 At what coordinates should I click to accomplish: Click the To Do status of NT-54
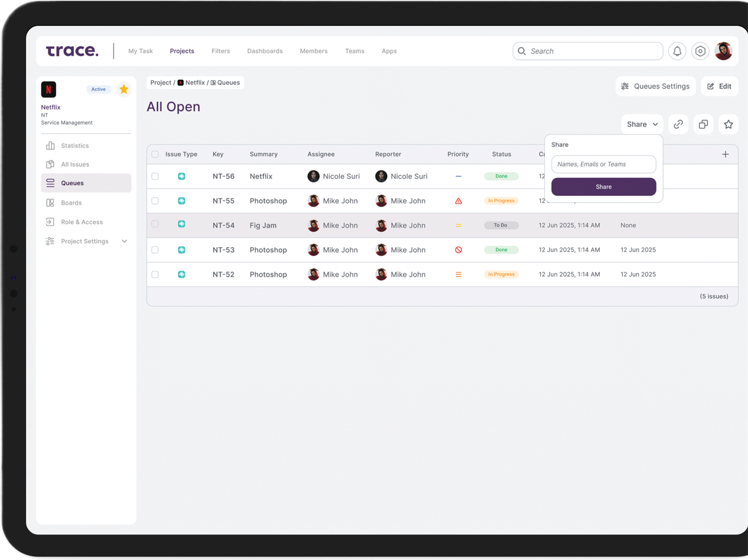click(x=501, y=225)
